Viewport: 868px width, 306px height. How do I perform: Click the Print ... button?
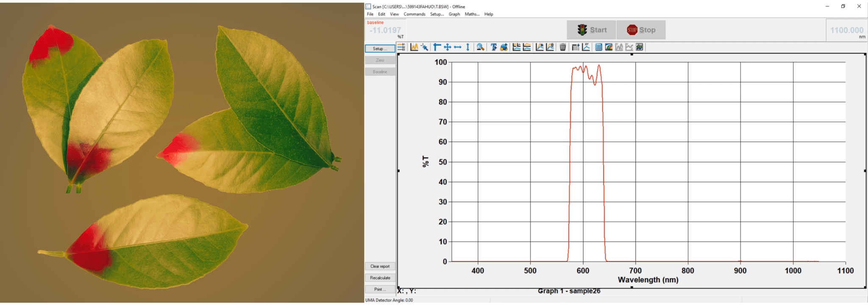[380, 289]
